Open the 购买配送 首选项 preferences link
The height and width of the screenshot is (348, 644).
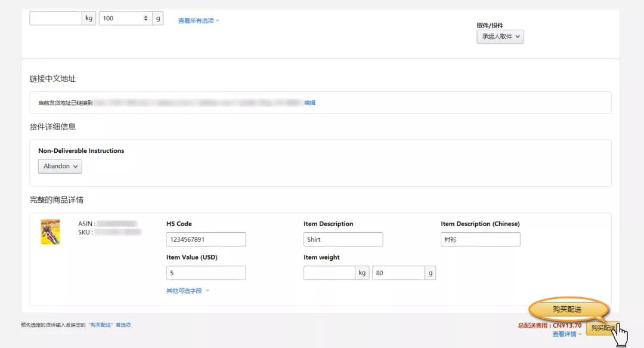(110, 325)
